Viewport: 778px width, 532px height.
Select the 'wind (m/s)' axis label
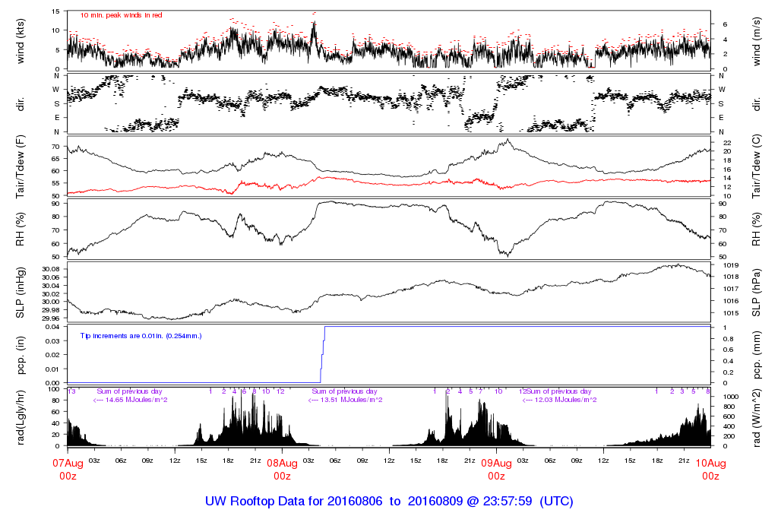(756, 42)
